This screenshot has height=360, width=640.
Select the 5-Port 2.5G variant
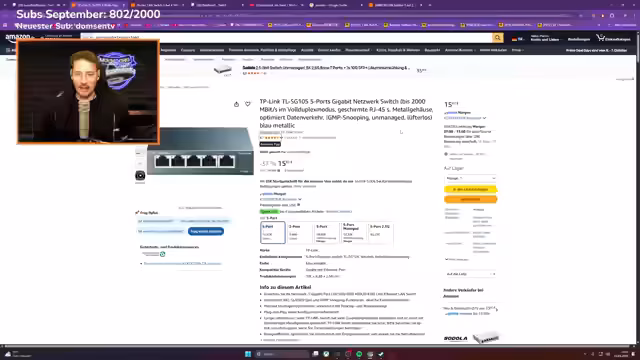click(x=380, y=233)
